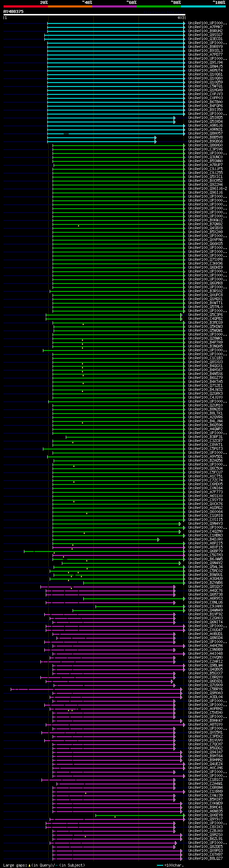Click the cyan alignment bar for Q5IRD5
Image resolution: width=229 pixels, height=868 pixels.
tap(111, 118)
